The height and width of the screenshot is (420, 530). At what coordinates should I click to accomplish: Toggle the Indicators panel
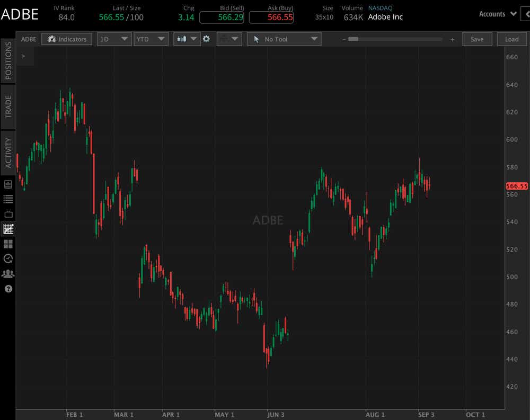point(67,39)
